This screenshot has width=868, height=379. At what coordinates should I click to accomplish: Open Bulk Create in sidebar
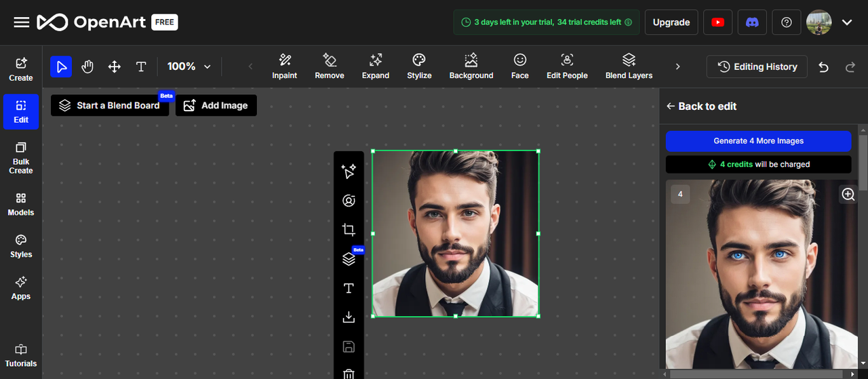(x=21, y=158)
